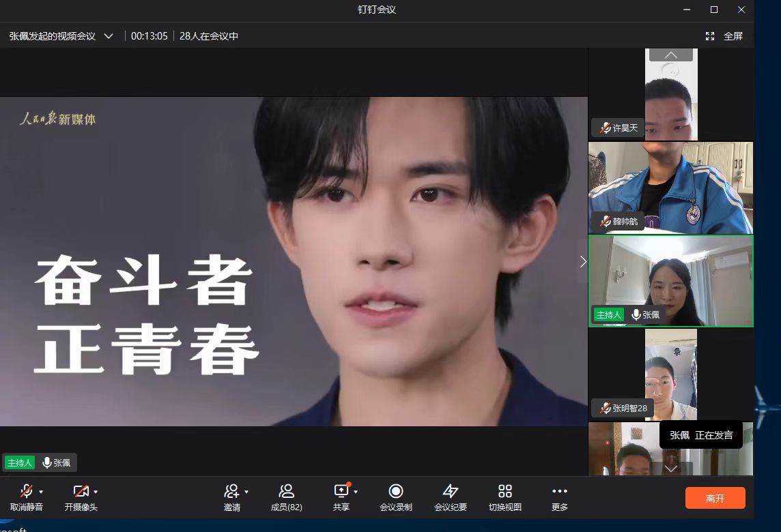Click mic icon beside 张佩 in sidebar tile
781x532 pixels.
point(636,314)
